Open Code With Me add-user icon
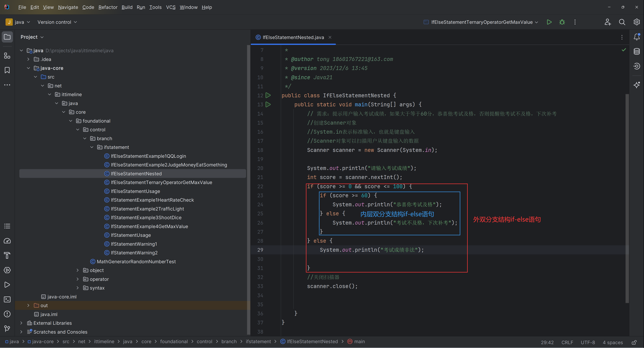 click(x=608, y=22)
